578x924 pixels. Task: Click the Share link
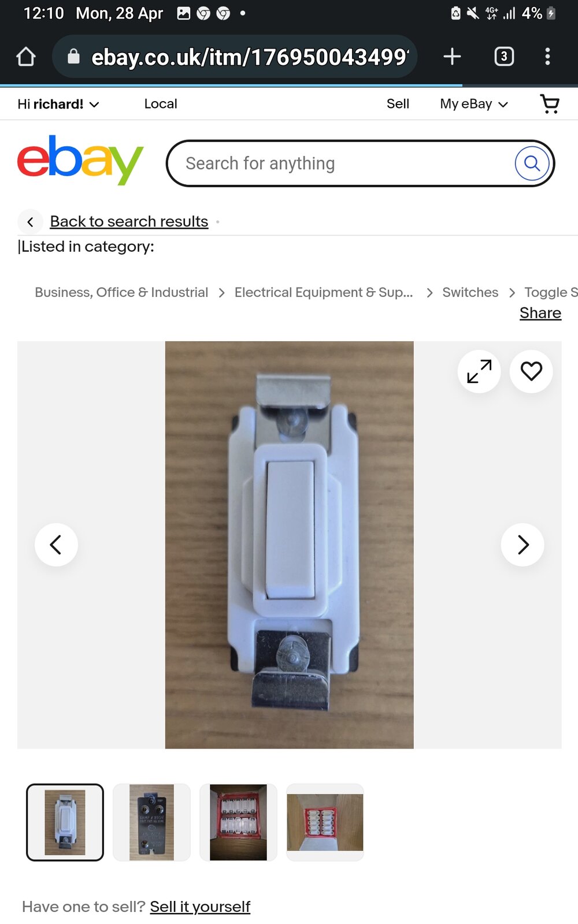point(540,313)
